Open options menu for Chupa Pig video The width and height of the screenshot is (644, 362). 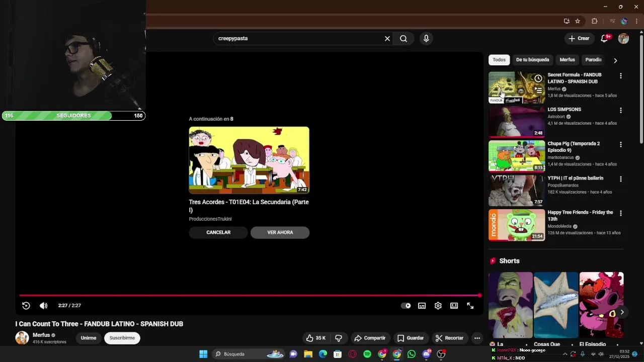(620, 145)
